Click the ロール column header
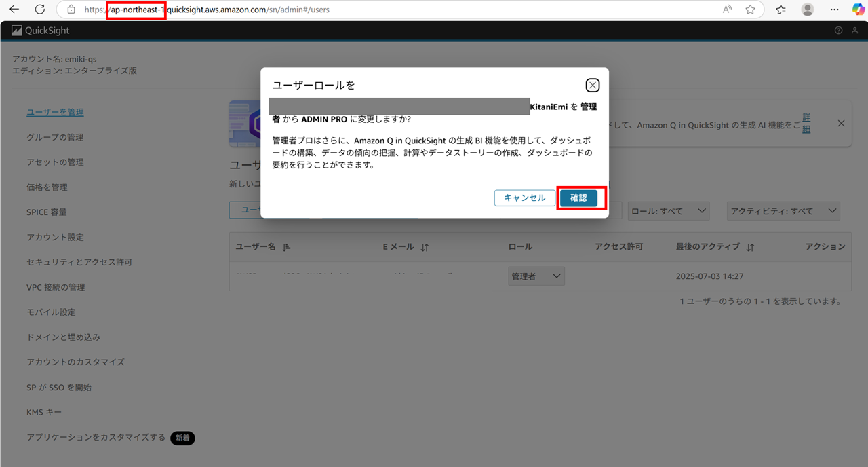 click(520, 247)
